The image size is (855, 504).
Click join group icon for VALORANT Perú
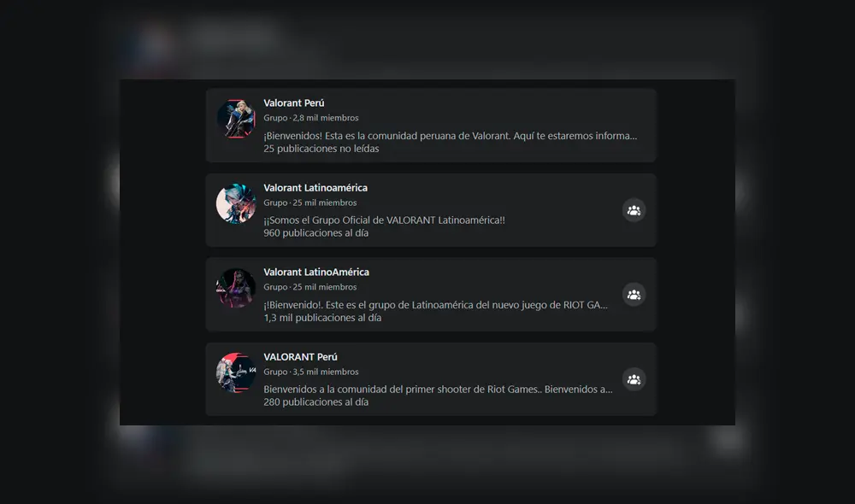(634, 380)
